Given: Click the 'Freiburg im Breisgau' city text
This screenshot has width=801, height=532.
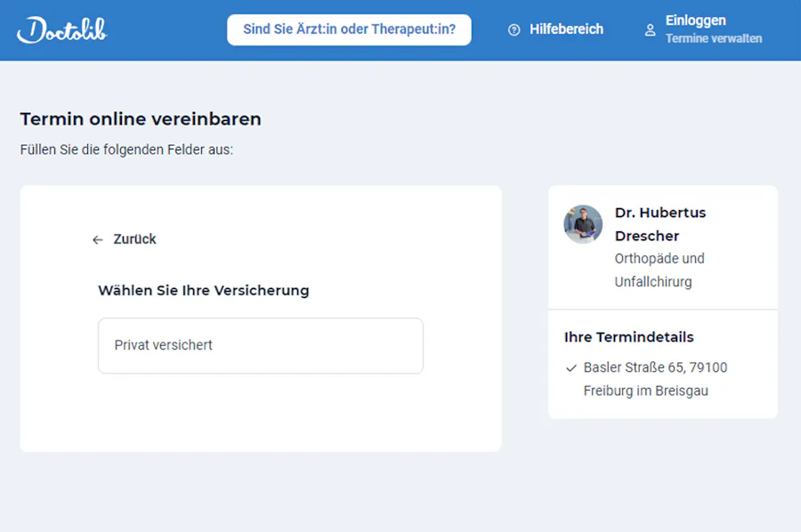Looking at the screenshot, I should click(x=645, y=391).
